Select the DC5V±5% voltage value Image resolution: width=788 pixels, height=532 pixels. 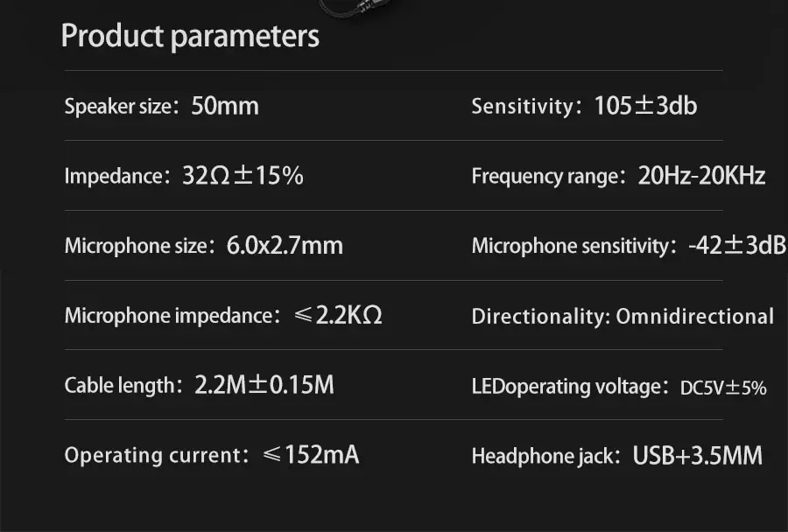[x=723, y=388]
